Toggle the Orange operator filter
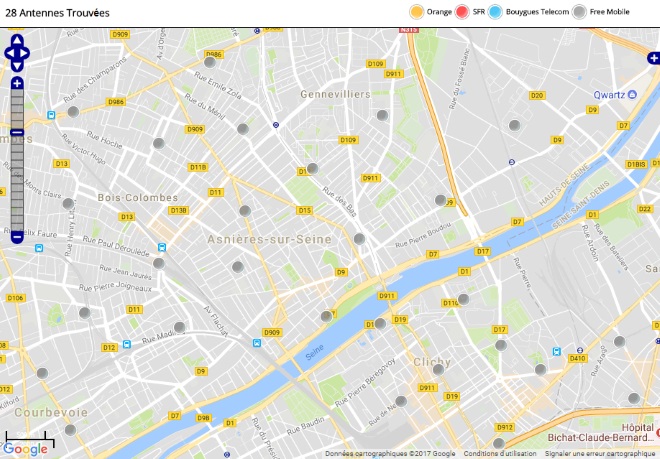Viewport: 660px width, 459px height. pyautogui.click(x=431, y=12)
